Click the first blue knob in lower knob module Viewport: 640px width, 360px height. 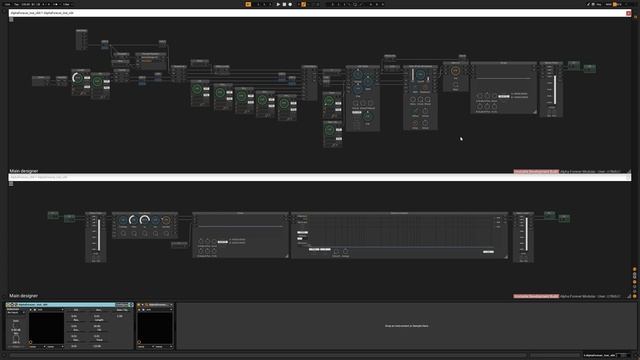point(123,221)
